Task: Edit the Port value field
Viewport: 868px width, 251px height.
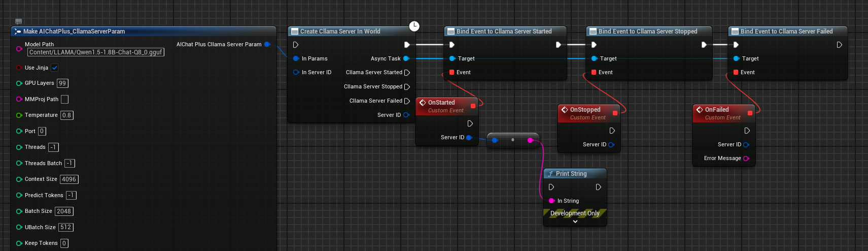Action: click(42, 131)
